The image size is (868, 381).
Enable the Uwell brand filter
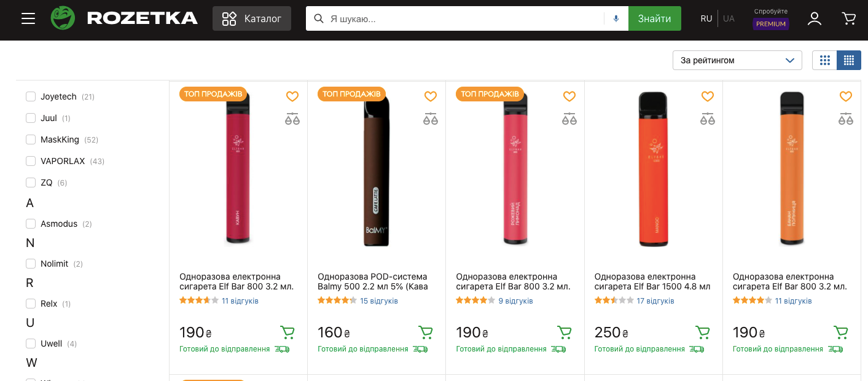(x=31, y=344)
